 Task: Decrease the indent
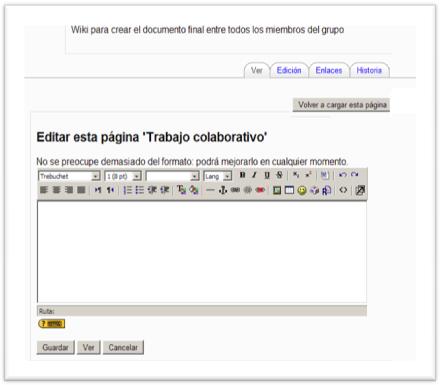point(152,190)
